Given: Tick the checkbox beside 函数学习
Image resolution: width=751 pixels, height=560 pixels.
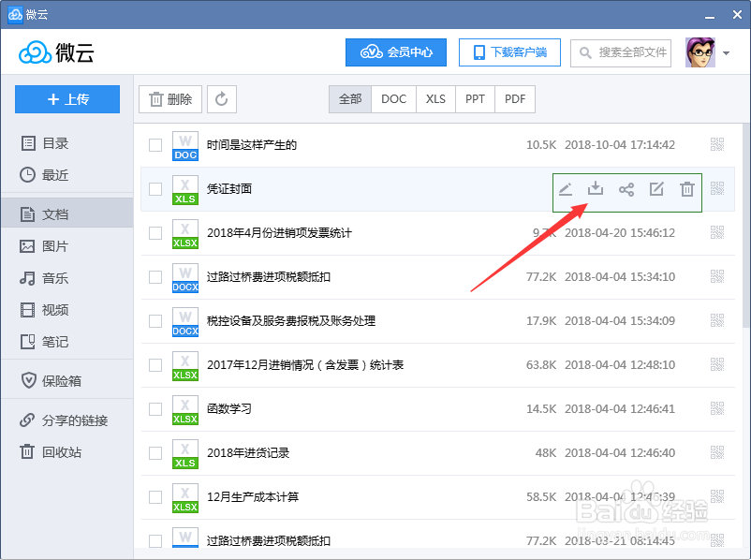Looking at the screenshot, I should pos(155,411).
